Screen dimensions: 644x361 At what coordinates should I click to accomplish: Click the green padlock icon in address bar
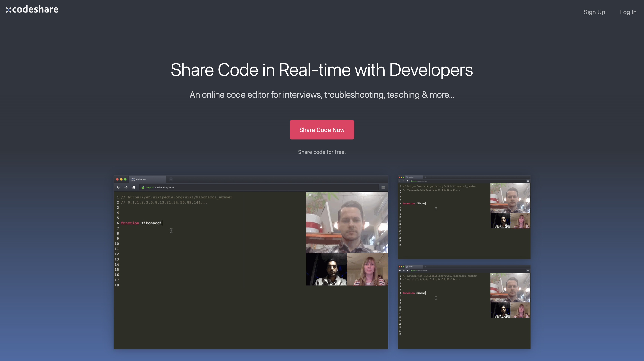coord(143,187)
